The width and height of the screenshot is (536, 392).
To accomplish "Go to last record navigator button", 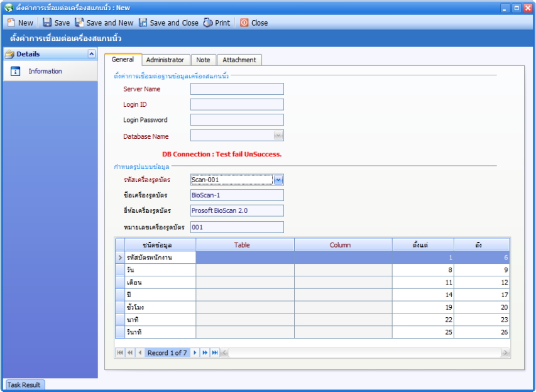I will tap(215, 352).
